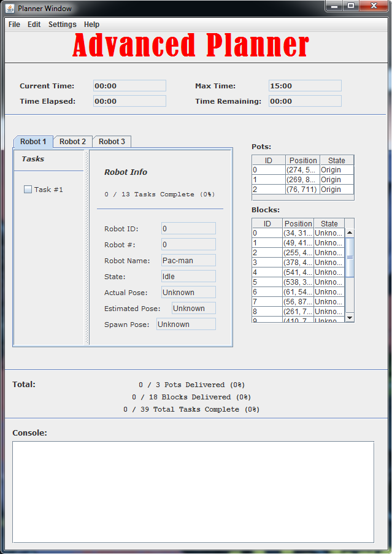Open the Edit menu
Image resolution: width=392 pixels, height=554 pixels.
pos(34,25)
